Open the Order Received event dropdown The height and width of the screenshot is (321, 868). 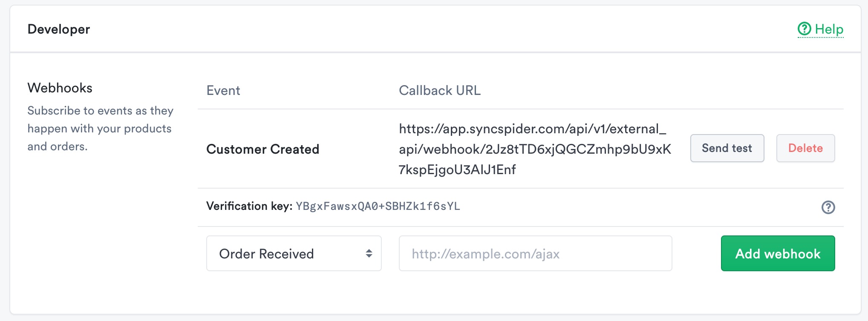click(x=294, y=253)
